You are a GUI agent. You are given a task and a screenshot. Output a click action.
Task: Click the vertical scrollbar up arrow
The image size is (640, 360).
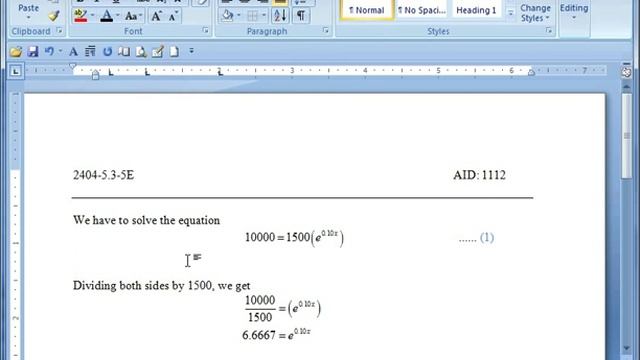click(627, 87)
